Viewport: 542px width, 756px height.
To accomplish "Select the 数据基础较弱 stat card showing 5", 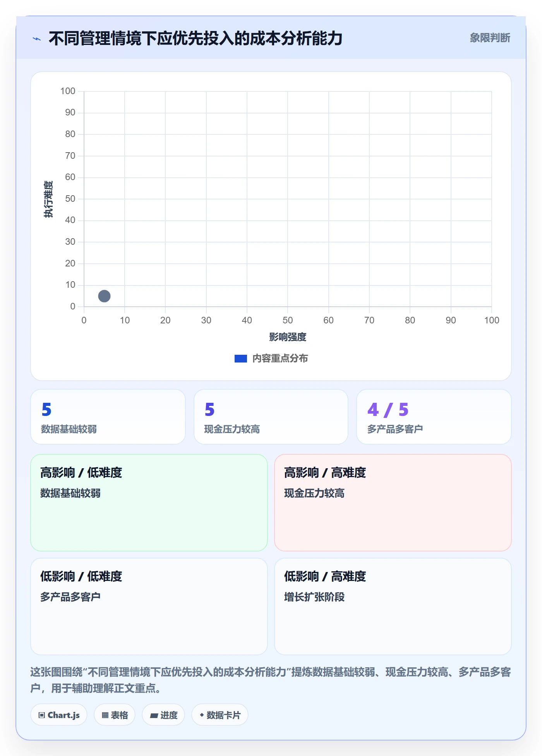I will [x=108, y=417].
